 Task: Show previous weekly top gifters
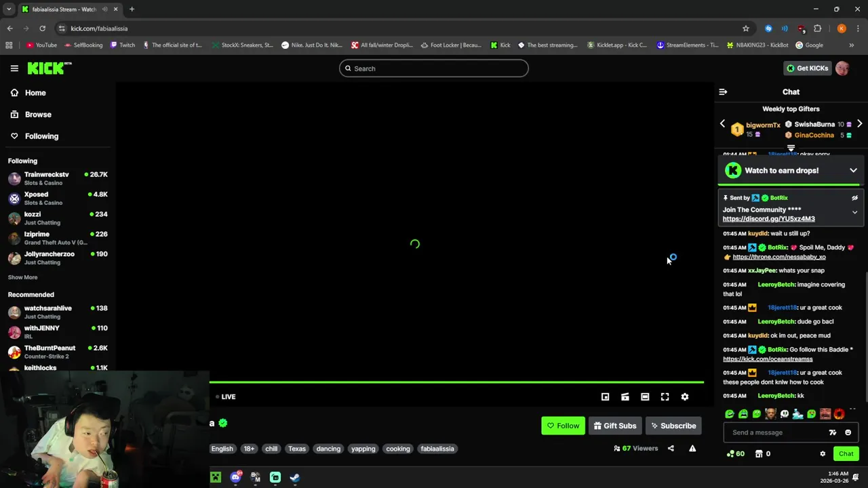coord(722,124)
